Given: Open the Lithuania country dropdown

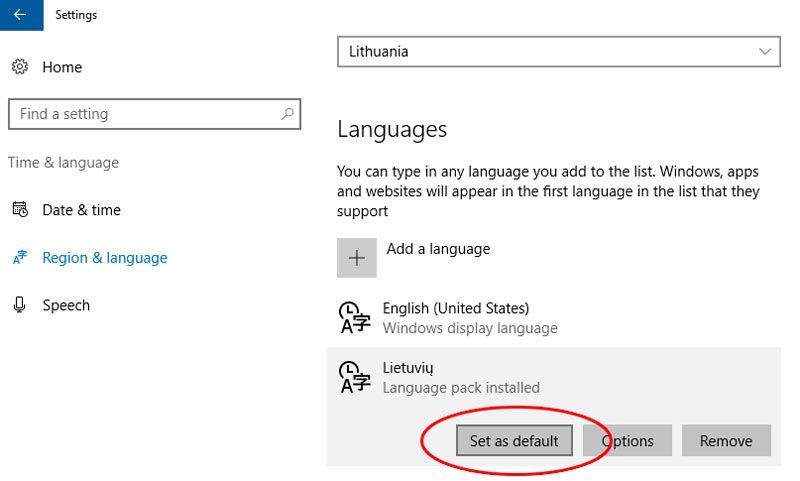Looking at the screenshot, I should pyautogui.click(x=559, y=52).
